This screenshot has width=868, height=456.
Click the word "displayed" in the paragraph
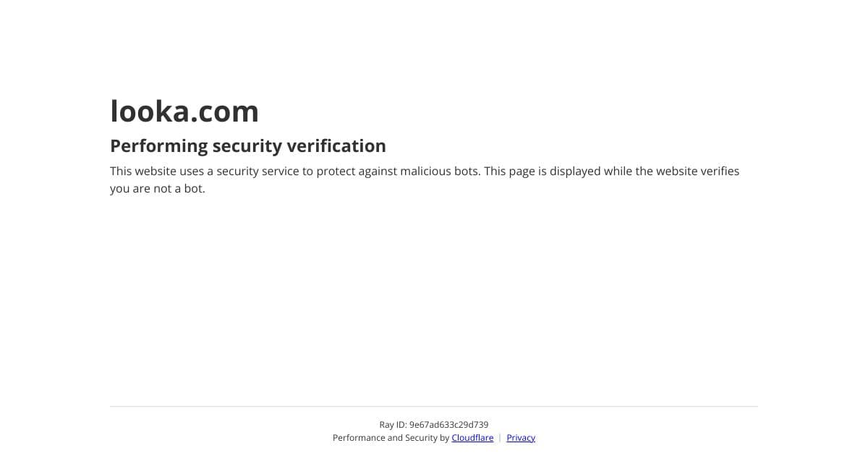pos(574,172)
